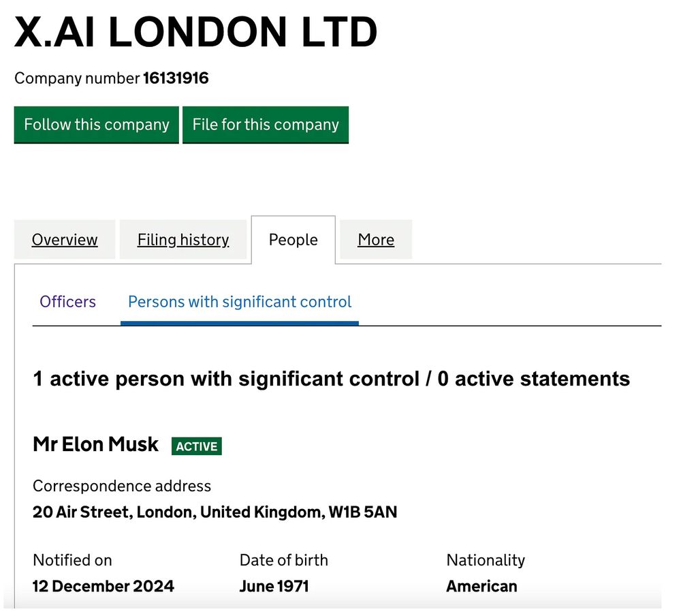Select Persons with significant control link
Viewport: 681px width, 616px height.
click(240, 302)
